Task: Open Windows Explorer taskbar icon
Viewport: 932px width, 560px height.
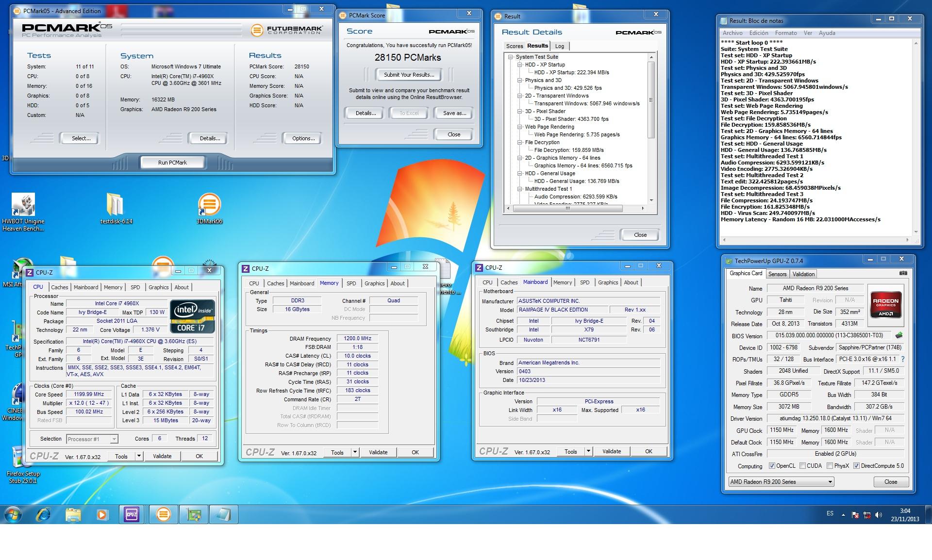Action: pyautogui.click(x=73, y=514)
